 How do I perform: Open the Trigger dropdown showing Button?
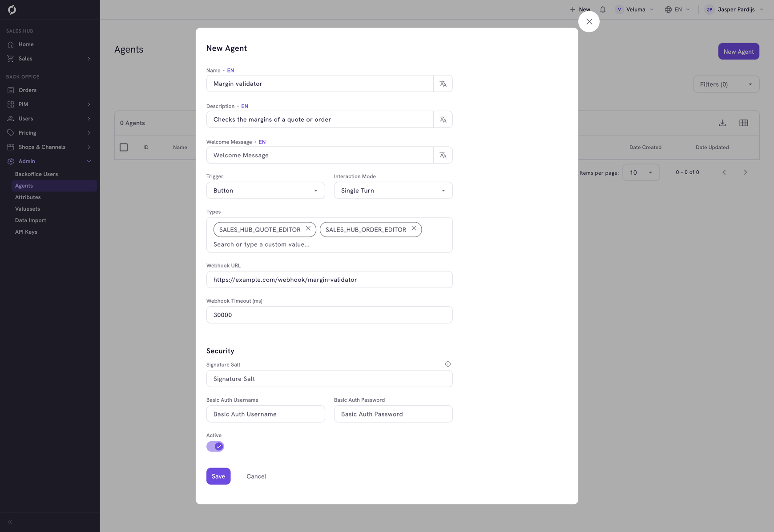[x=266, y=191]
